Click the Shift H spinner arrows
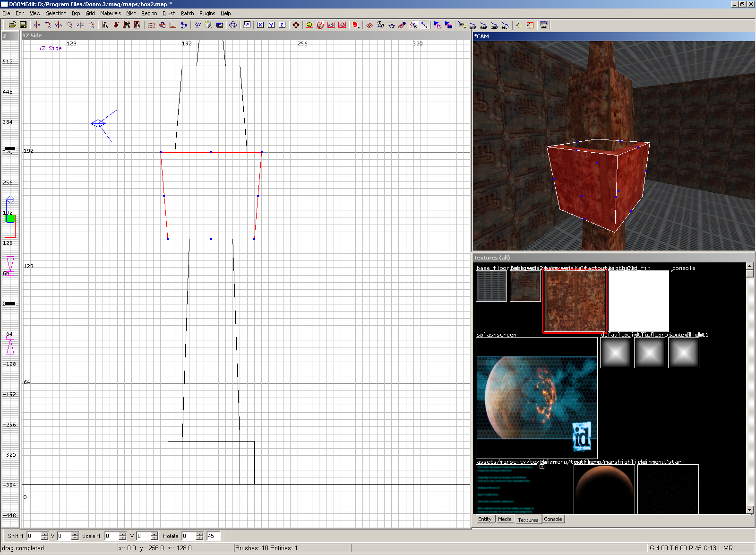This screenshot has width=756, height=555. [44, 536]
